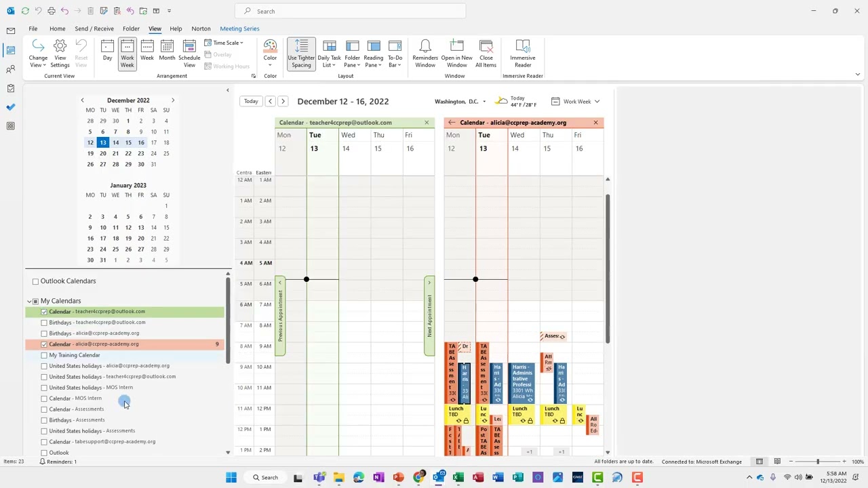Image resolution: width=868 pixels, height=488 pixels.
Task: Open the Help tab
Action: (176, 28)
